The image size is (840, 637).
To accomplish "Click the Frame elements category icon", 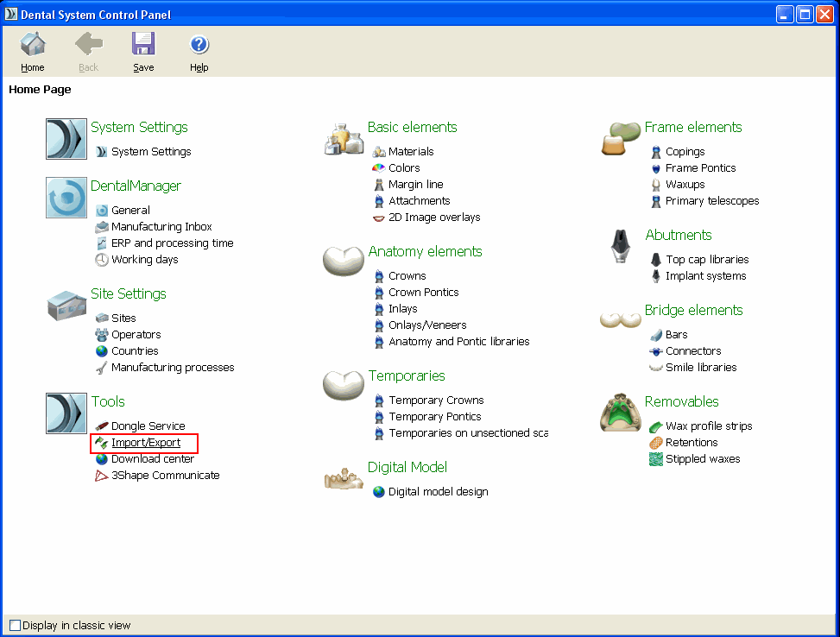I will [621, 138].
